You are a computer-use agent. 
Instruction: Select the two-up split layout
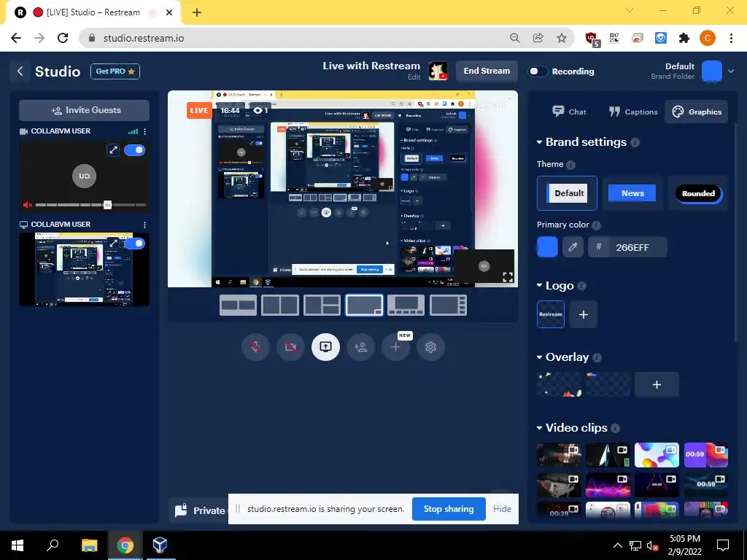tap(280, 306)
